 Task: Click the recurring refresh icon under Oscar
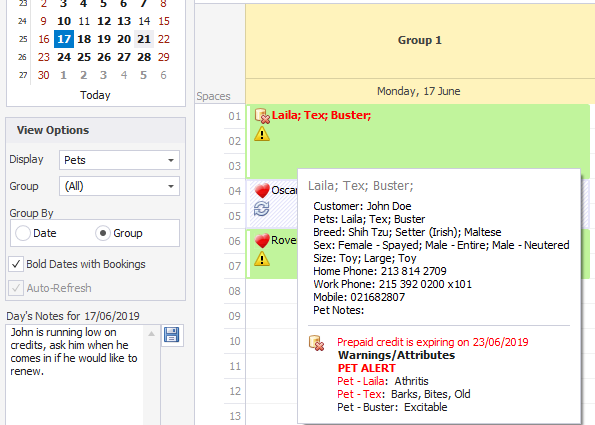tap(261, 209)
